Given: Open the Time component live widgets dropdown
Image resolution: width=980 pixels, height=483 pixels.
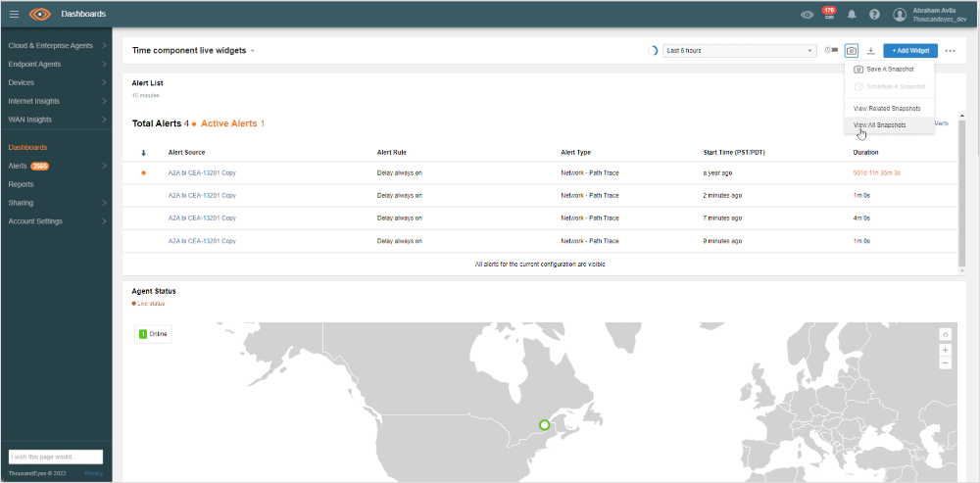Looking at the screenshot, I should (193, 50).
